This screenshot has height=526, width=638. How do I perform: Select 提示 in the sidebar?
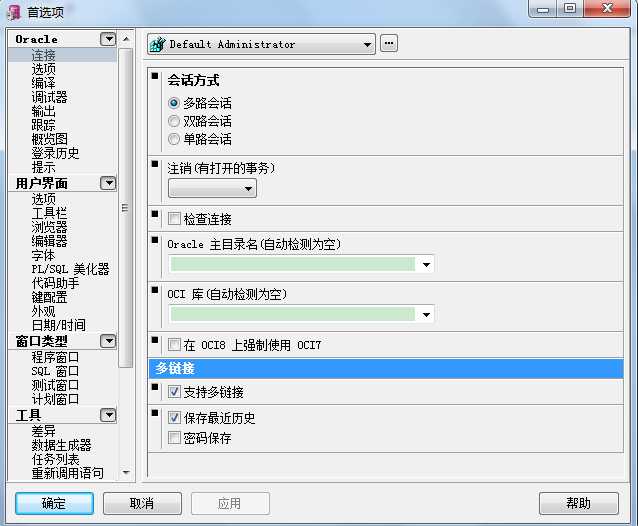[44, 167]
